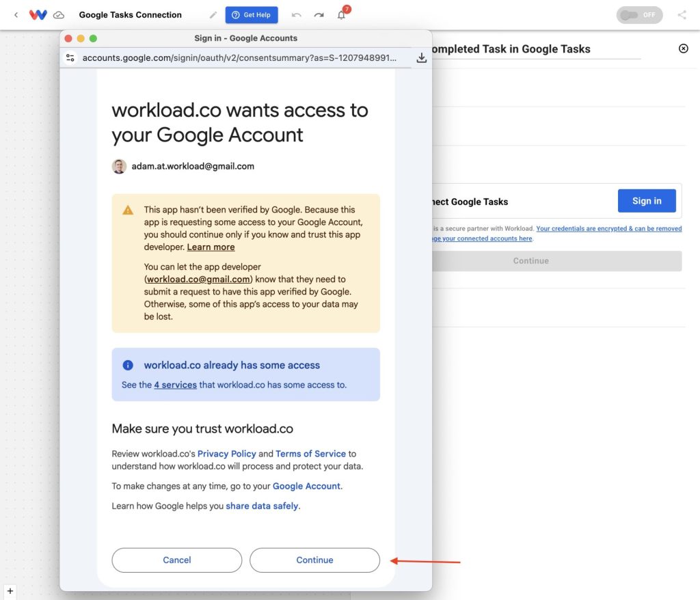This screenshot has width=700, height=600.
Task: Edit workflow name with pencil icon
Action: (213, 15)
